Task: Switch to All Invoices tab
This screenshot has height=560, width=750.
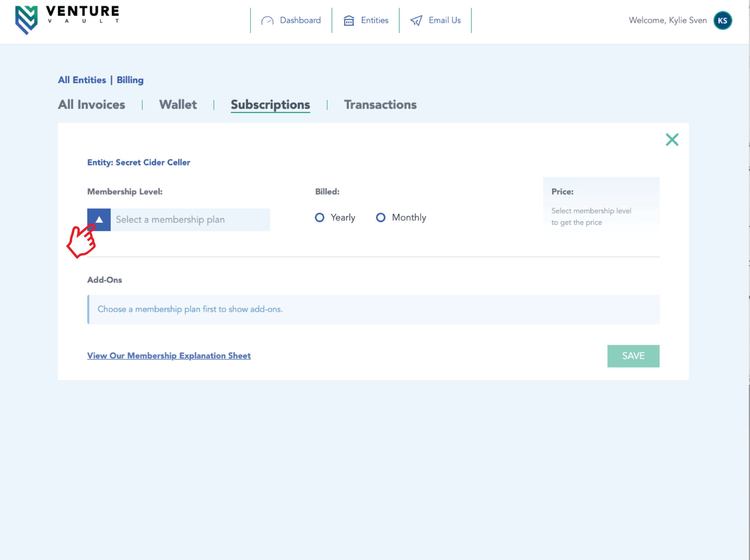Action: point(91,105)
